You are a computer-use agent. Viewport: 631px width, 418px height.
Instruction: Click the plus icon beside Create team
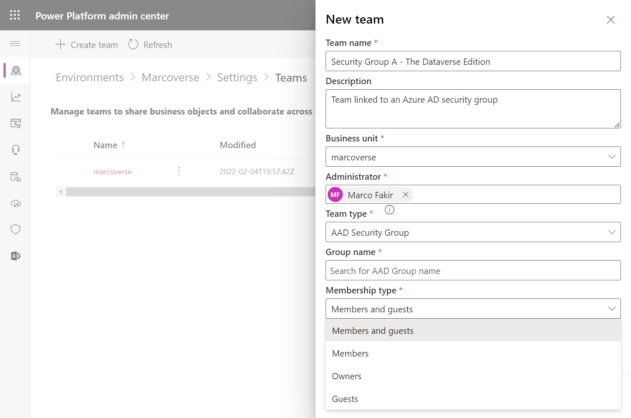pyautogui.click(x=60, y=44)
